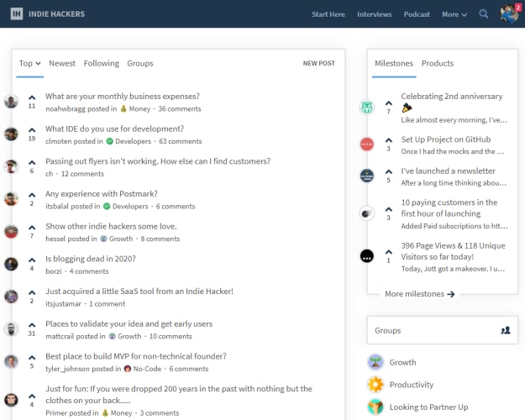Upvote 'Celebrating 2nd anniversary' milestone
This screenshot has width=525, height=420.
[x=388, y=103]
